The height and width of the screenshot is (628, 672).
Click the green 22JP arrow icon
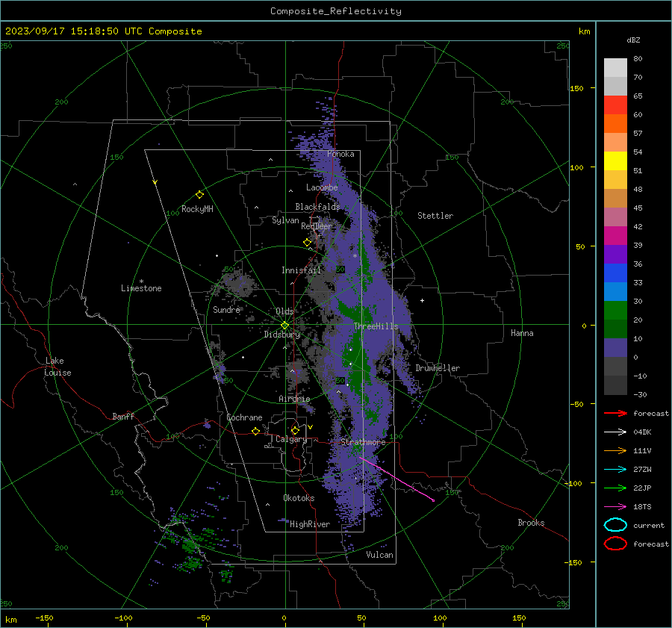[x=615, y=488]
